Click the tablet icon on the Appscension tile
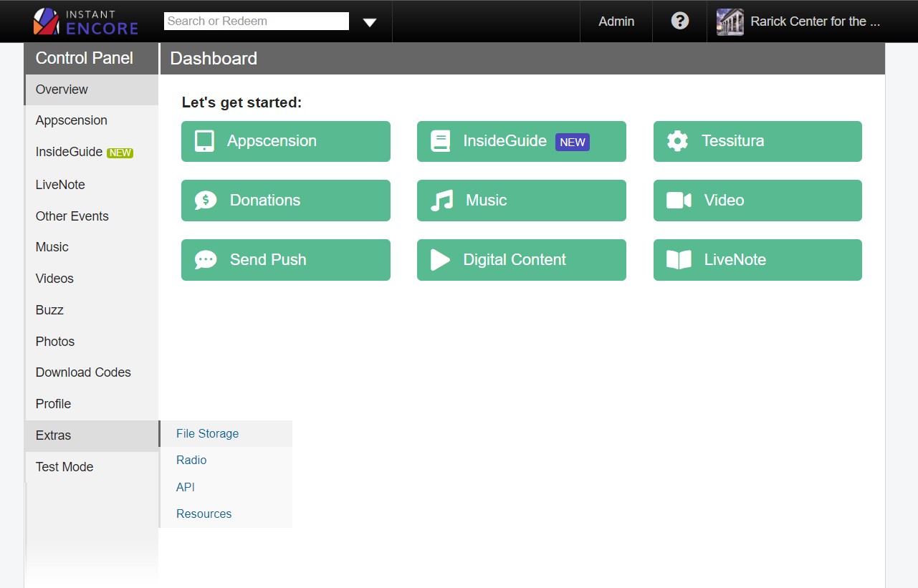 pyautogui.click(x=204, y=141)
